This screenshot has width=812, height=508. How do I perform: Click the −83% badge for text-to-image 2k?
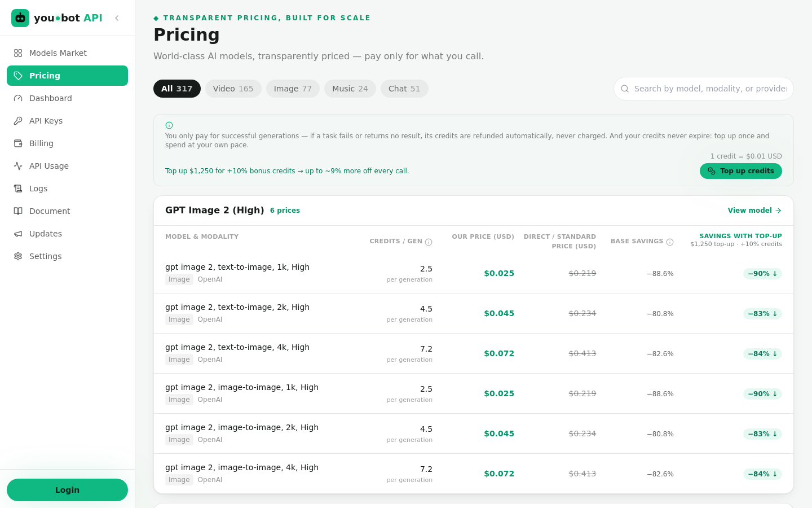[x=762, y=314]
